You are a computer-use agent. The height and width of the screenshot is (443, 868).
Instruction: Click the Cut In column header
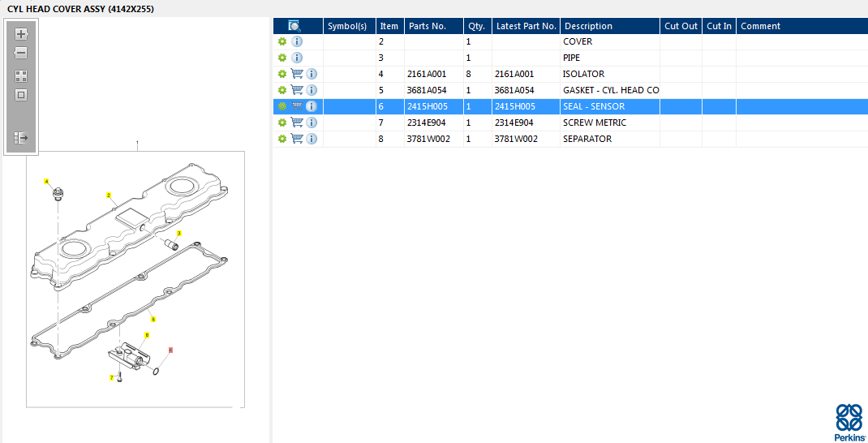(x=719, y=26)
